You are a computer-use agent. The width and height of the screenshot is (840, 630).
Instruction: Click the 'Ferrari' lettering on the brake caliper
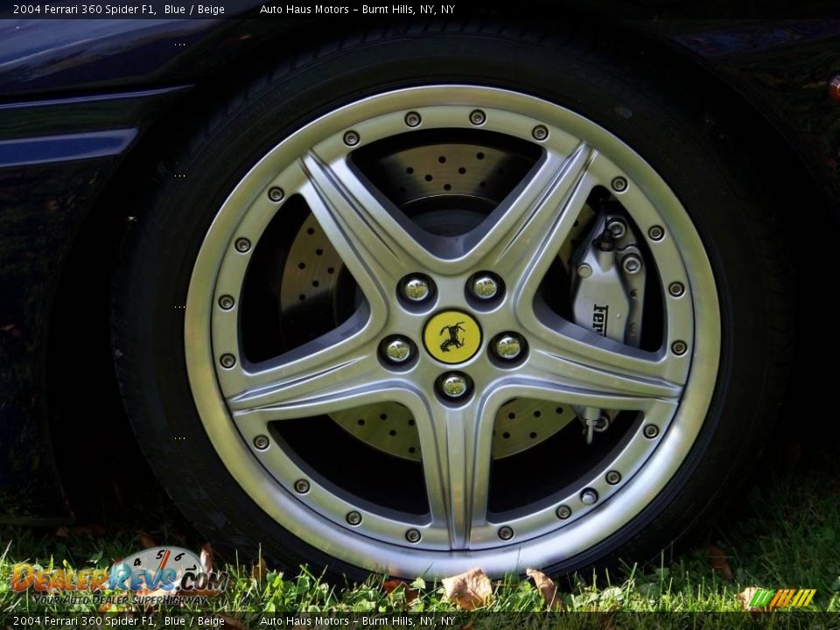pos(601,320)
